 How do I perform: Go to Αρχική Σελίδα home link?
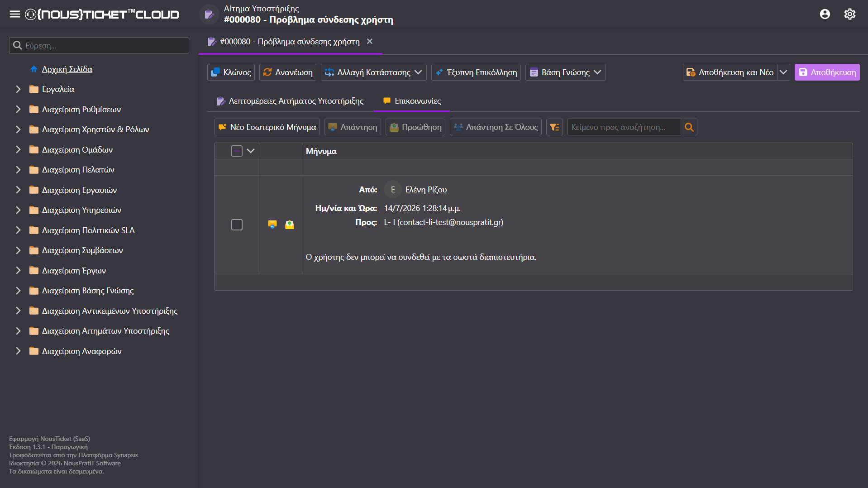pyautogui.click(x=67, y=69)
